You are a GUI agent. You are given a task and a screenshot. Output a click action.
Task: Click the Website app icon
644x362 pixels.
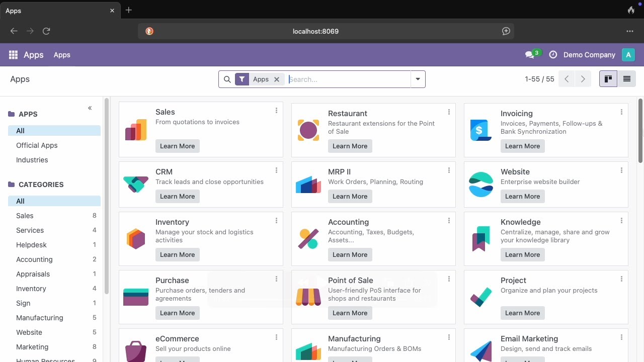pyautogui.click(x=481, y=184)
